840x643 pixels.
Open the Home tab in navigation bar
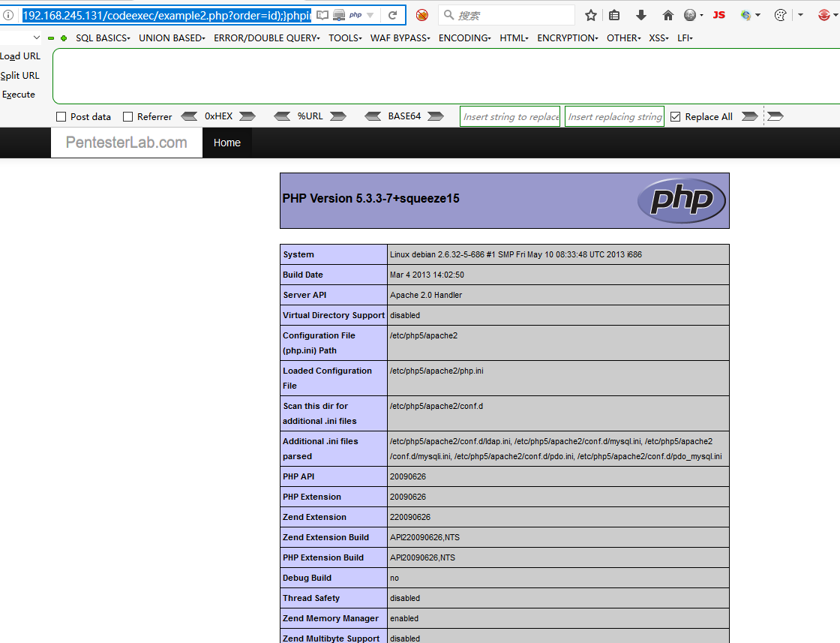[227, 143]
